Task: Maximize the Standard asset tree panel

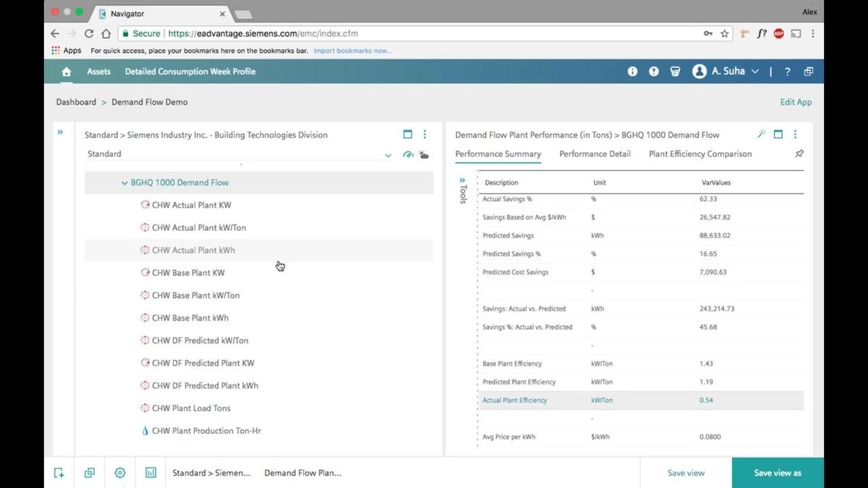Action: coord(408,135)
